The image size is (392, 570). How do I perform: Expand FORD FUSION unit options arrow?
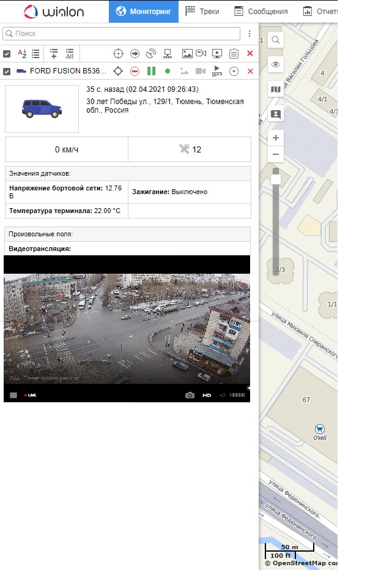233,72
